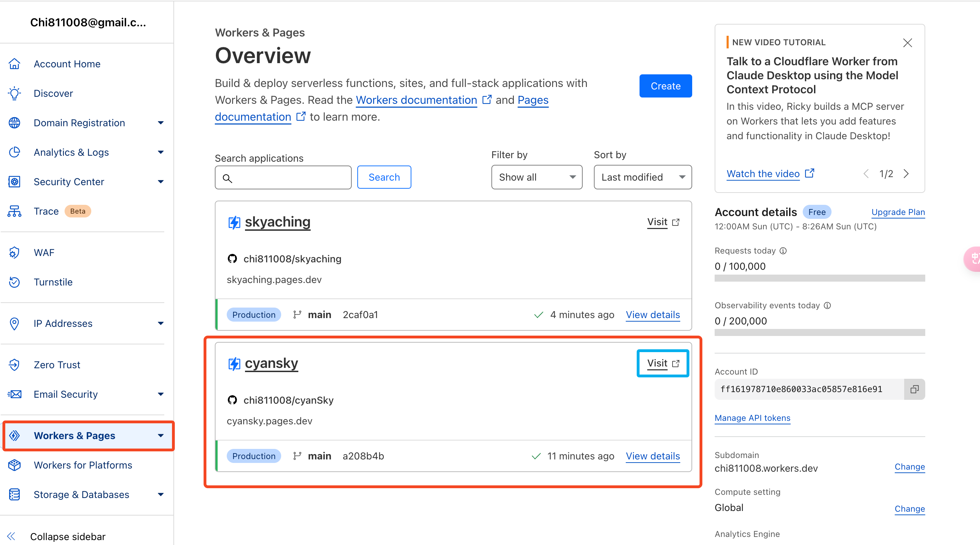Click the blue Create button

tap(666, 86)
